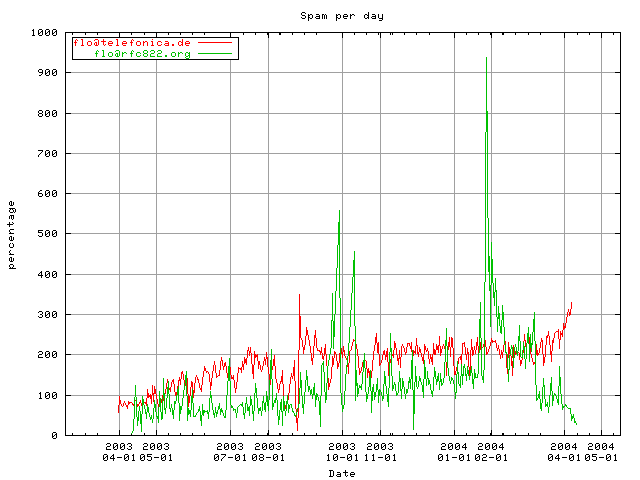640x480 pixels.
Task: Click the 2003 11-01 date label
Action: click(x=380, y=452)
